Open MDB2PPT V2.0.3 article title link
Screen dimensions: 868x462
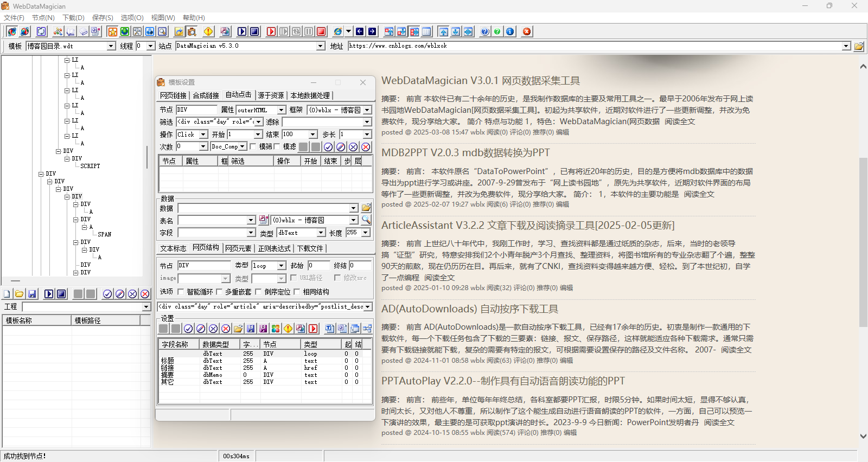click(465, 153)
